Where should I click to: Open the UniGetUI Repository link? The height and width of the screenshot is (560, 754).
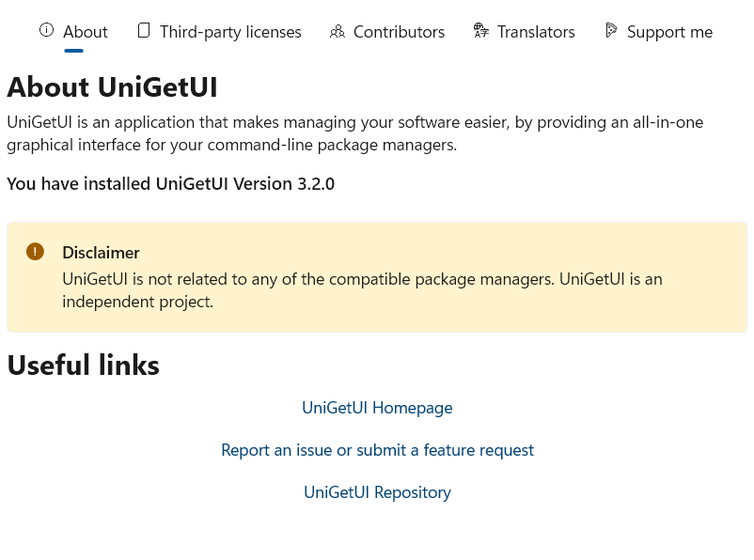pos(377,491)
